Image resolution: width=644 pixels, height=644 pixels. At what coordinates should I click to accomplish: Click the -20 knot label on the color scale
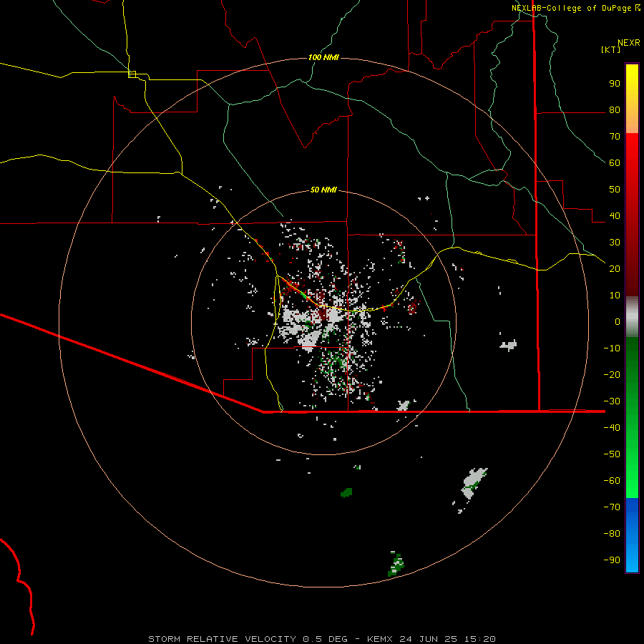[x=612, y=374]
